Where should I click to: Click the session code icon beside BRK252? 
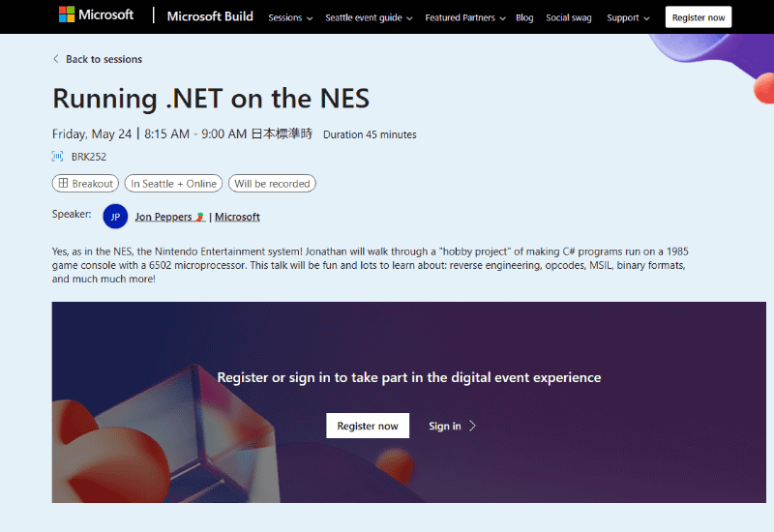point(57,156)
